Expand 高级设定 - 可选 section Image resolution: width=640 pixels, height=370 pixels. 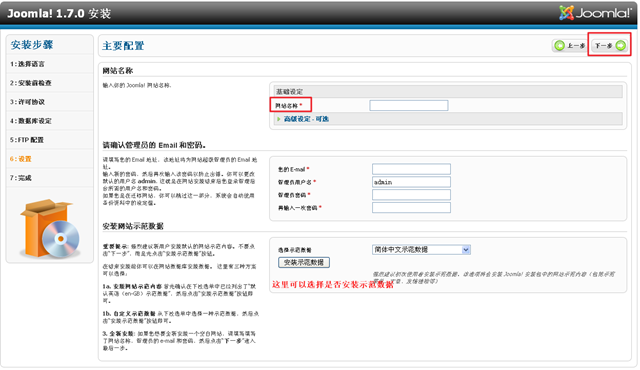coord(306,119)
